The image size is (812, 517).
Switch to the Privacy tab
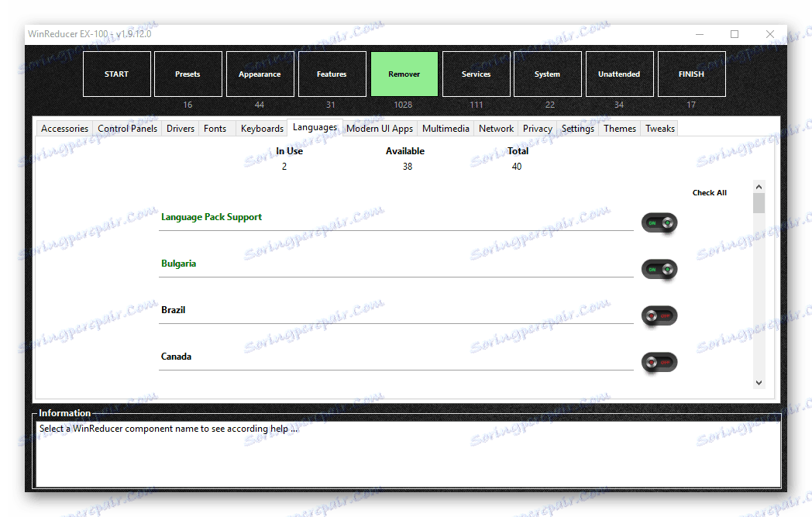538,129
